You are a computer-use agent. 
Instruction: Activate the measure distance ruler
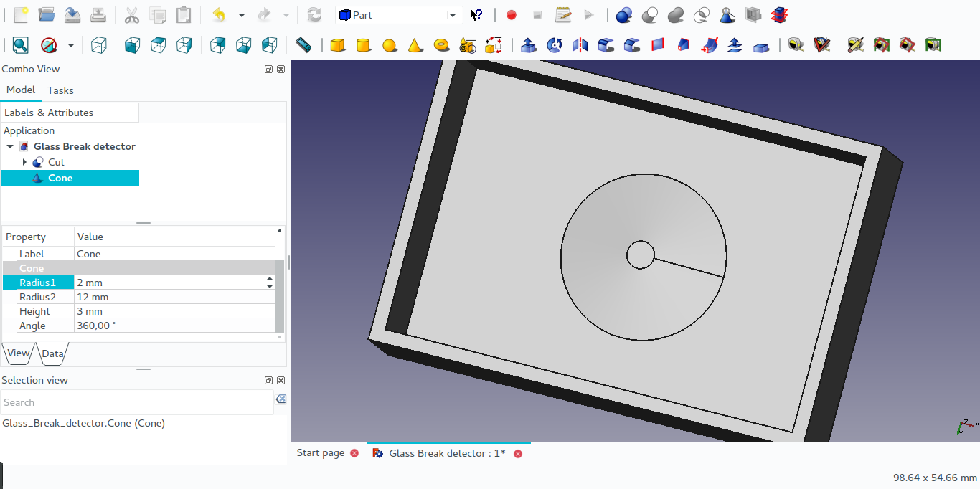(x=303, y=46)
